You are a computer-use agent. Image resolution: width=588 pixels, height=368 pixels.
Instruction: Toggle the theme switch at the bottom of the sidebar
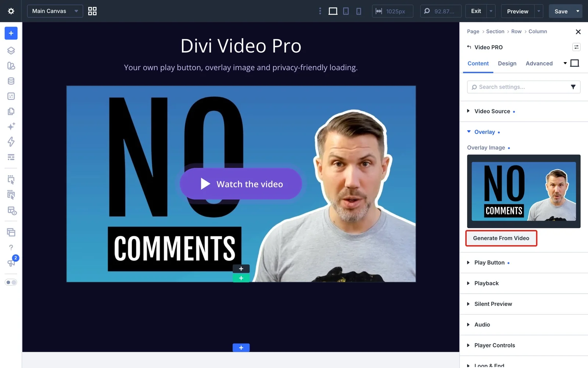[x=11, y=282]
